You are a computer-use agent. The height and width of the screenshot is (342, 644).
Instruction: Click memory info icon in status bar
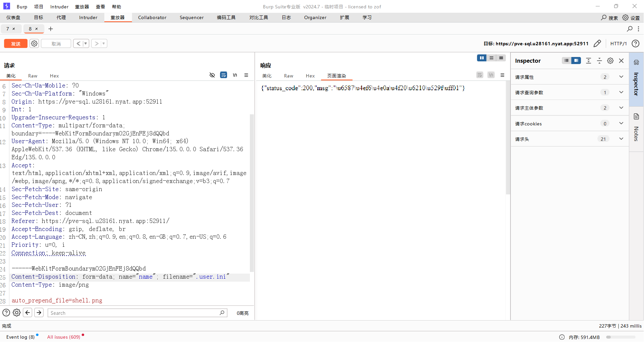pos(562,337)
